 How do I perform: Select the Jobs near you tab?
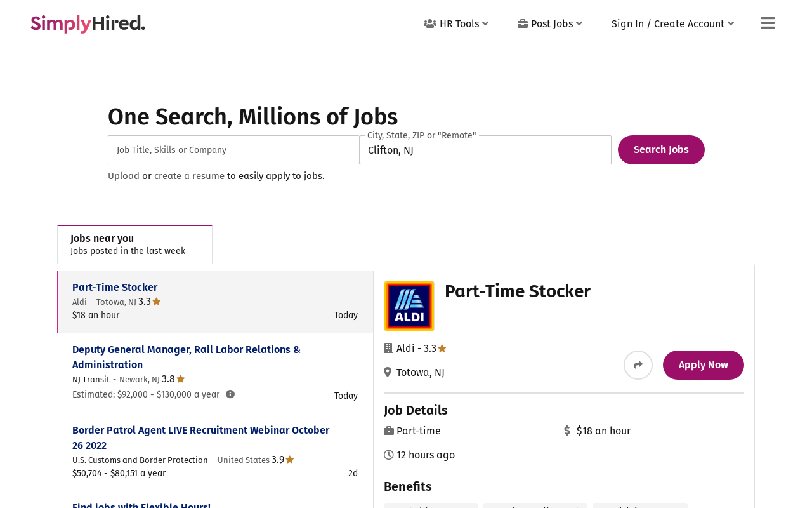134,244
